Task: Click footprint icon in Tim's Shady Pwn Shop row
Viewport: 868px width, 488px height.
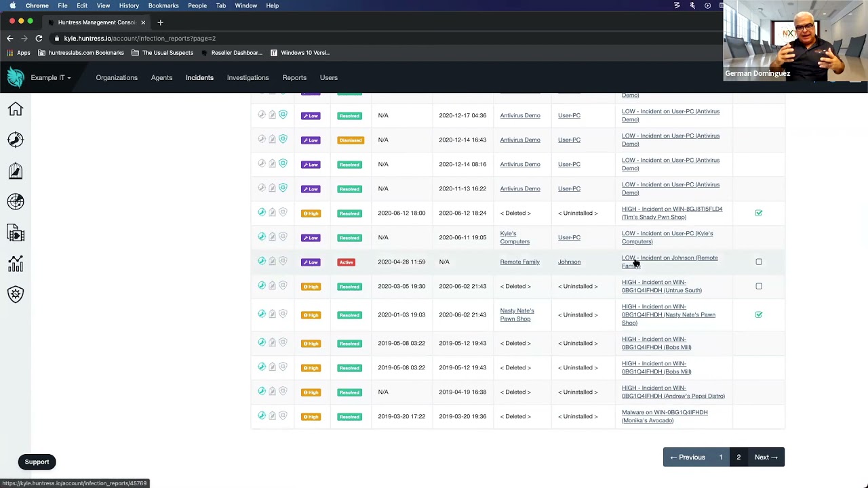Action: pyautogui.click(x=262, y=212)
